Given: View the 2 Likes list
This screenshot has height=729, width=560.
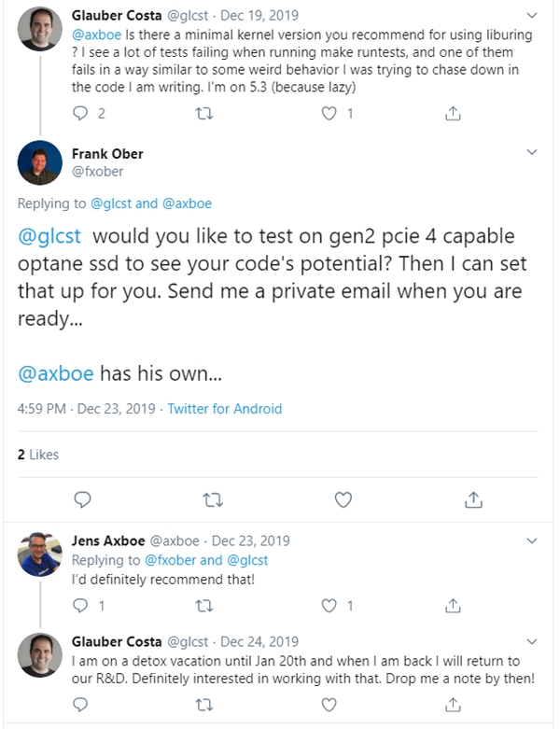Looking at the screenshot, I should [x=38, y=455].
